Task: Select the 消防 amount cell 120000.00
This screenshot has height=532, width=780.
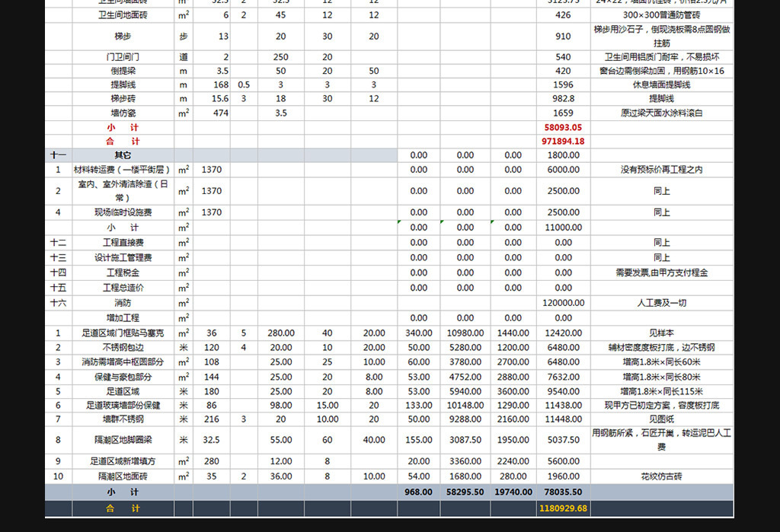Action: (563, 303)
